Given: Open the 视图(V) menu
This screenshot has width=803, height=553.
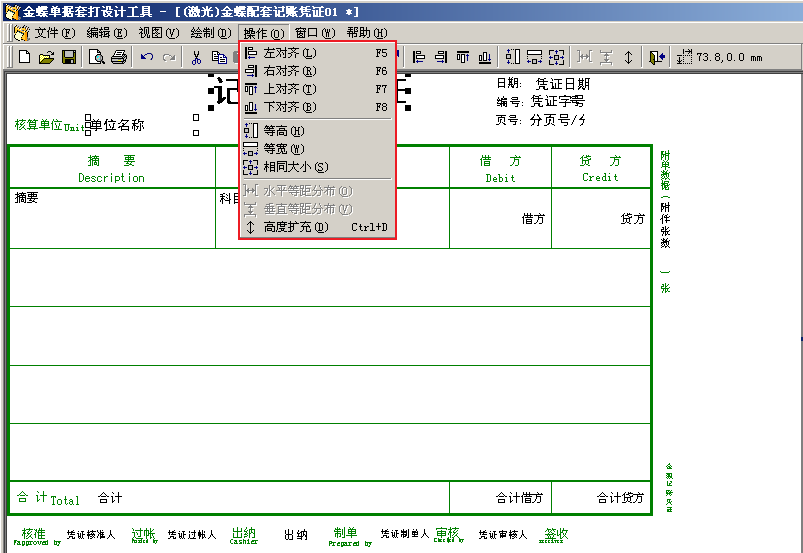Looking at the screenshot, I should [x=159, y=33].
